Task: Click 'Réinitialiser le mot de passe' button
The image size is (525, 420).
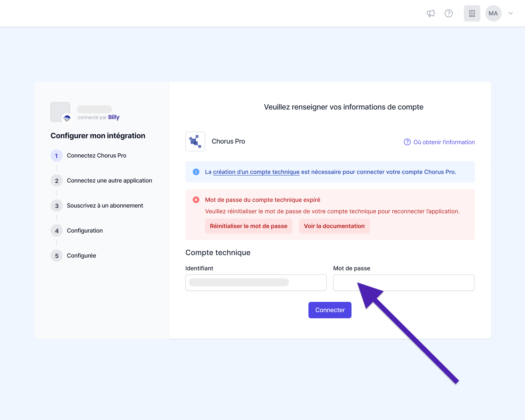Action: 249,226
